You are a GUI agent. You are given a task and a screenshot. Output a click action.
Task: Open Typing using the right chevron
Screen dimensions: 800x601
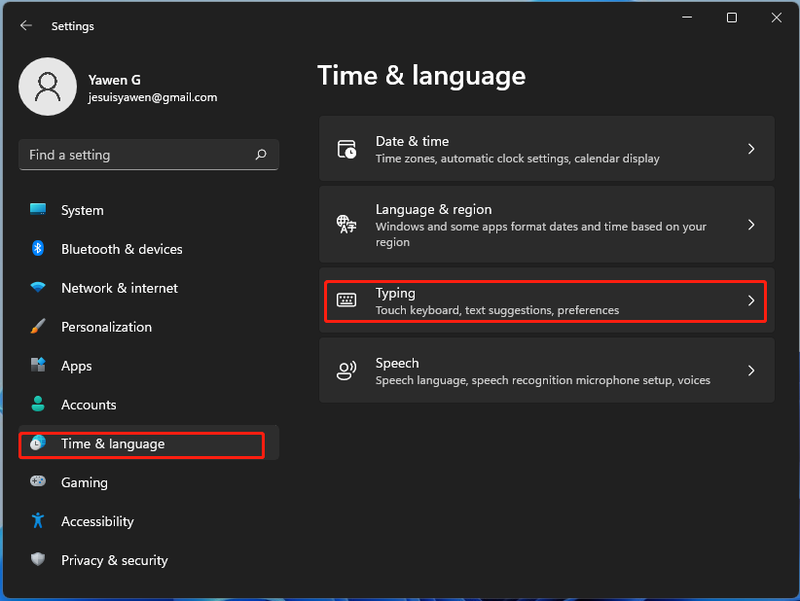751,300
